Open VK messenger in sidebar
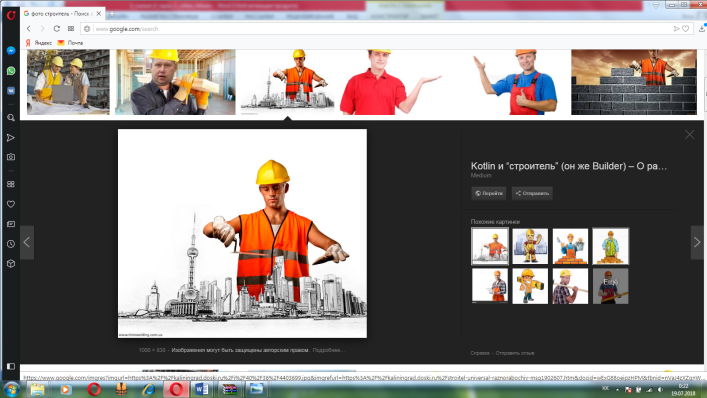The height and width of the screenshot is (398, 707). coord(11,91)
